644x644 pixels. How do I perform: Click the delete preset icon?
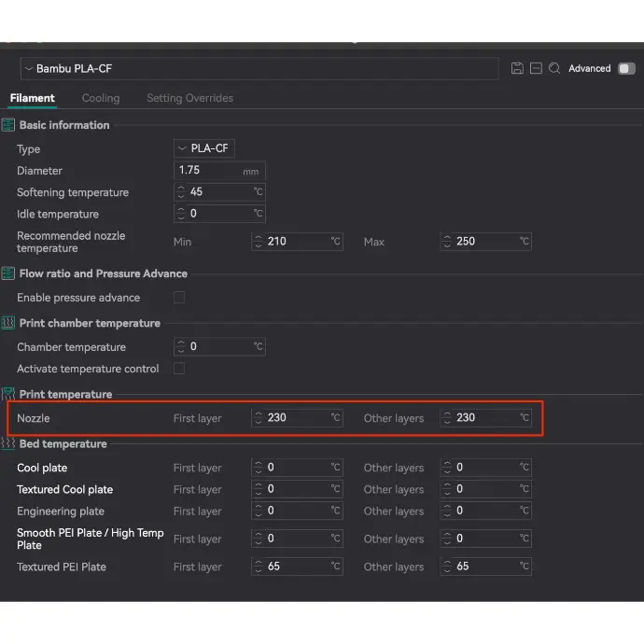536,68
